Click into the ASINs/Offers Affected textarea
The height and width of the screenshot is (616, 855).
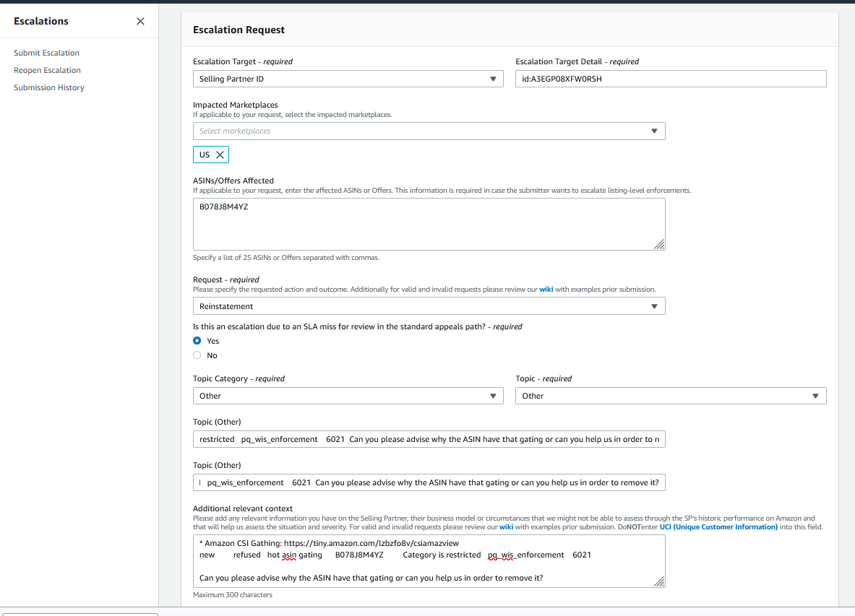click(x=429, y=224)
